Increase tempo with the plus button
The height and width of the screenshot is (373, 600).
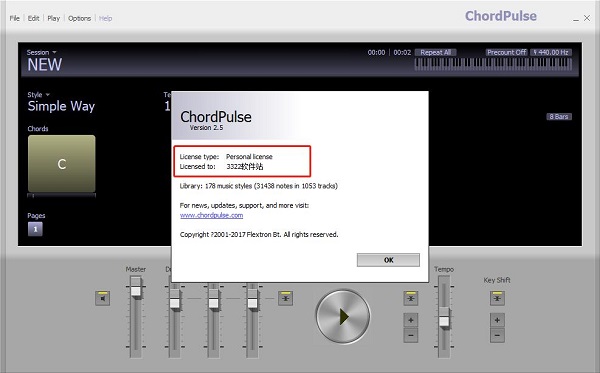411,320
